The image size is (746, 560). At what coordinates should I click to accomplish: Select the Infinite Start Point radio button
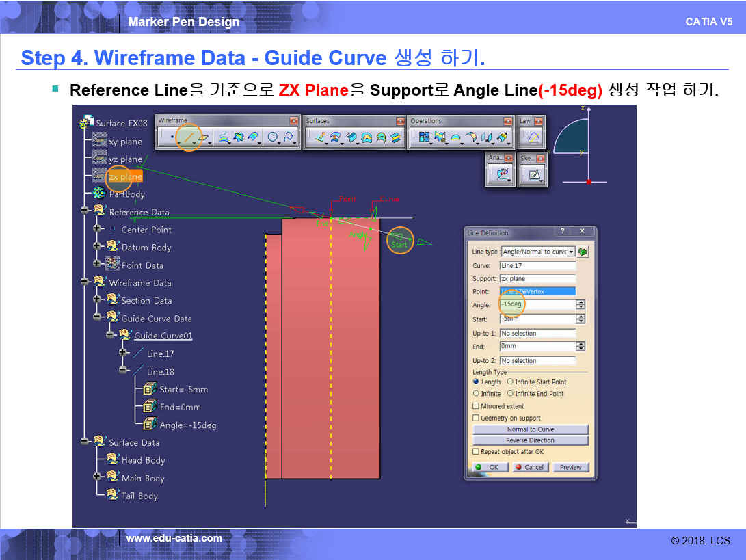pyautogui.click(x=510, y=382)
